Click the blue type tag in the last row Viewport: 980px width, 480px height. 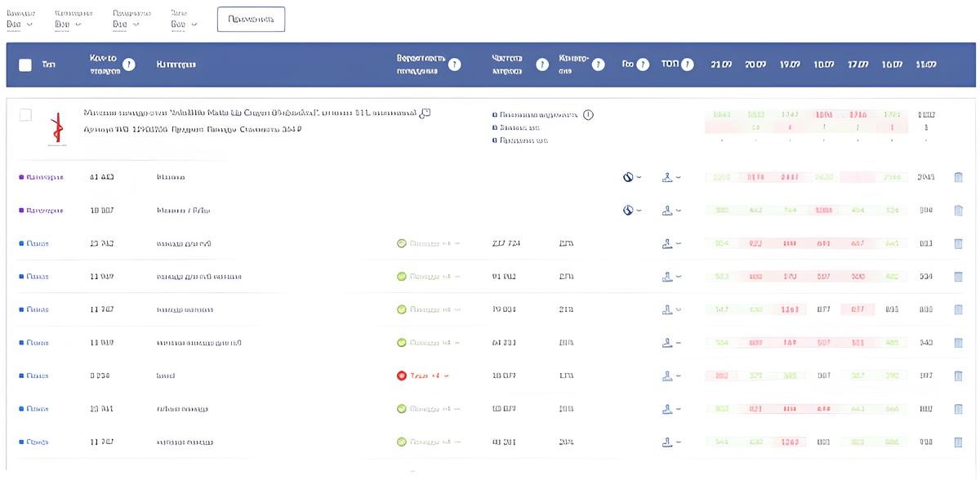coord(34,442)
